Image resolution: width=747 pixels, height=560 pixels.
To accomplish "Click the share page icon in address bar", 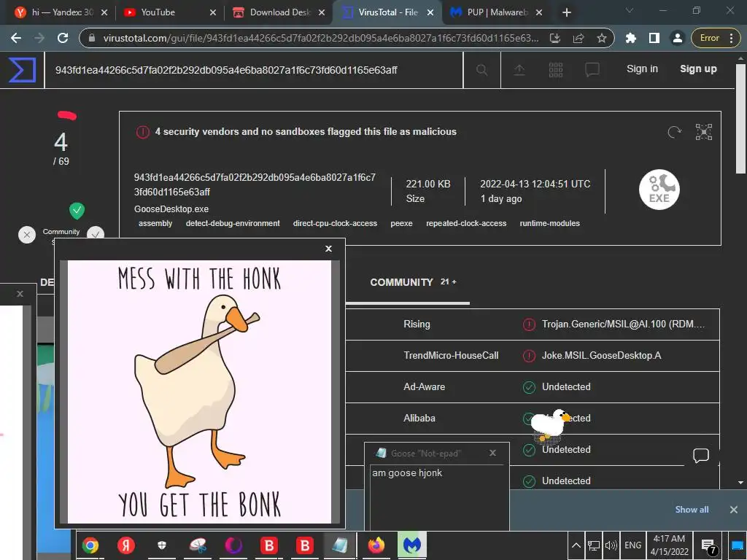I will pos(578,38).
